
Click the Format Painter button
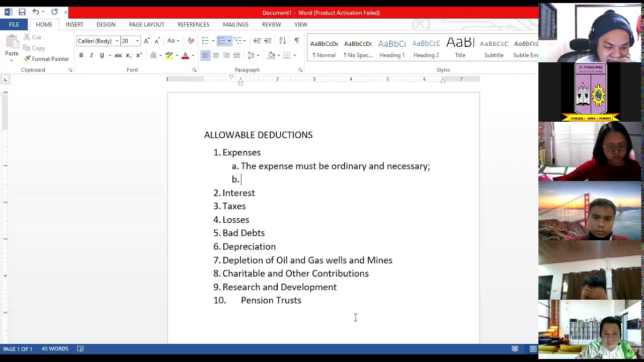[46, 59]
